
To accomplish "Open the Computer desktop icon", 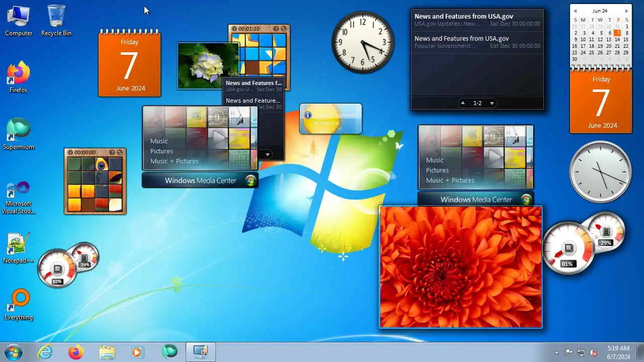I will point(19,21).
